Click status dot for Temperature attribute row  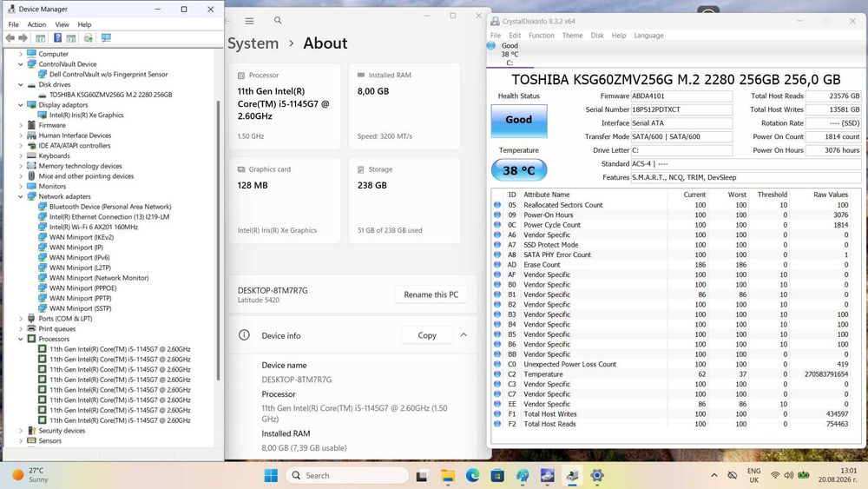click(497, 374)
